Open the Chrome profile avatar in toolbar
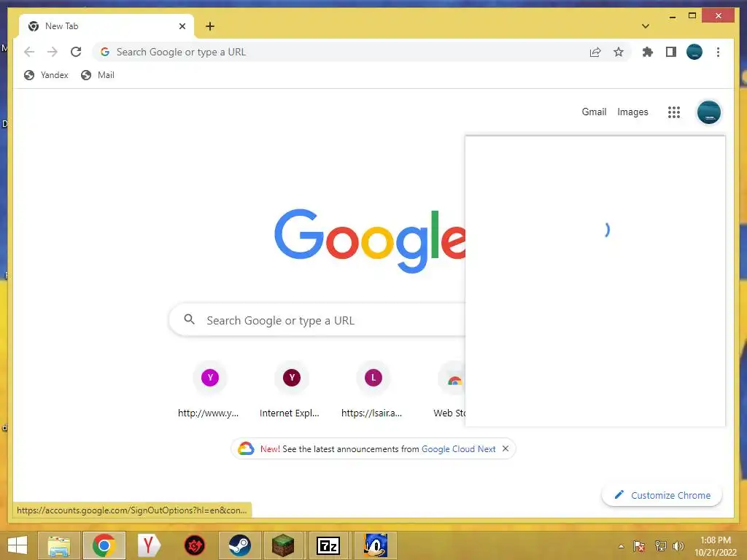This screenshot has width=747, height=560. tap(694, 52)
